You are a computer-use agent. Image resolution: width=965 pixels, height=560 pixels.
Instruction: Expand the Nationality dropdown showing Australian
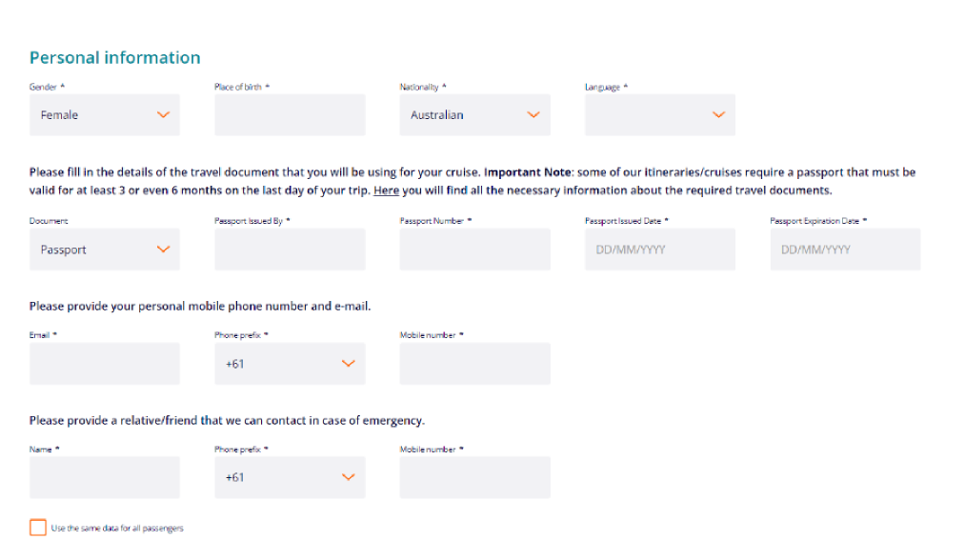click(474, 115)
